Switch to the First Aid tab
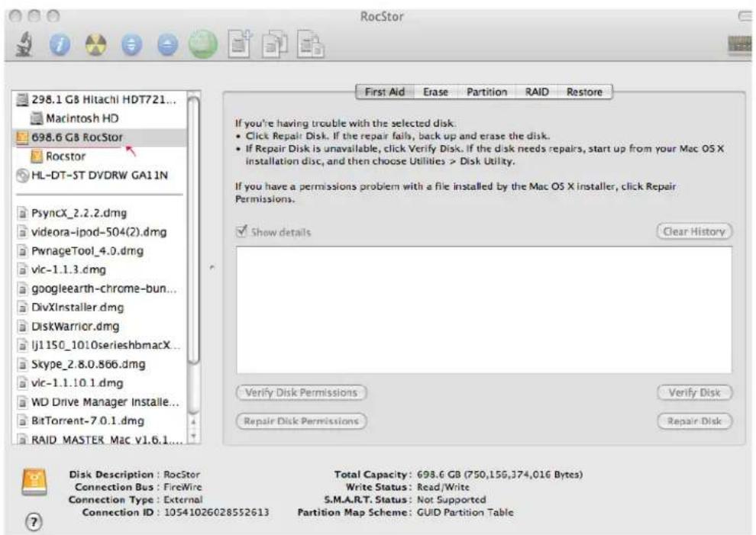 pyautogui.click(x=384, y=92)
